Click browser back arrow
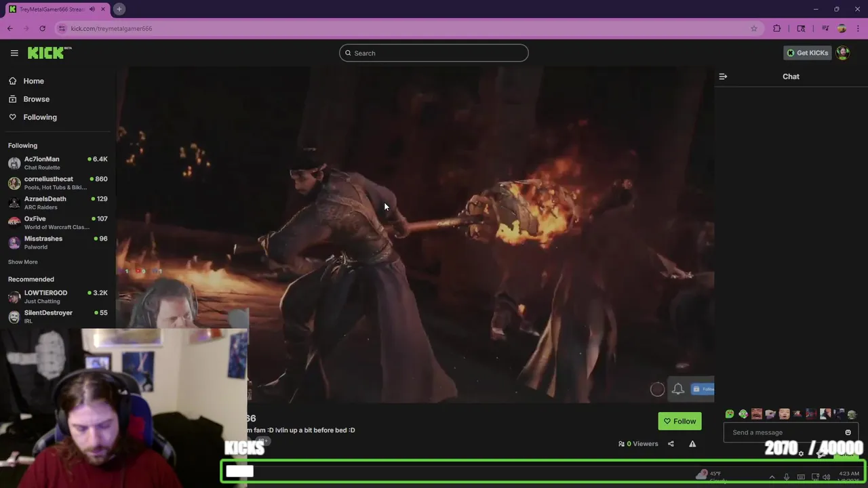Image resolution: width=868 pixels, height=488 pixels. [x=10, y=28]
